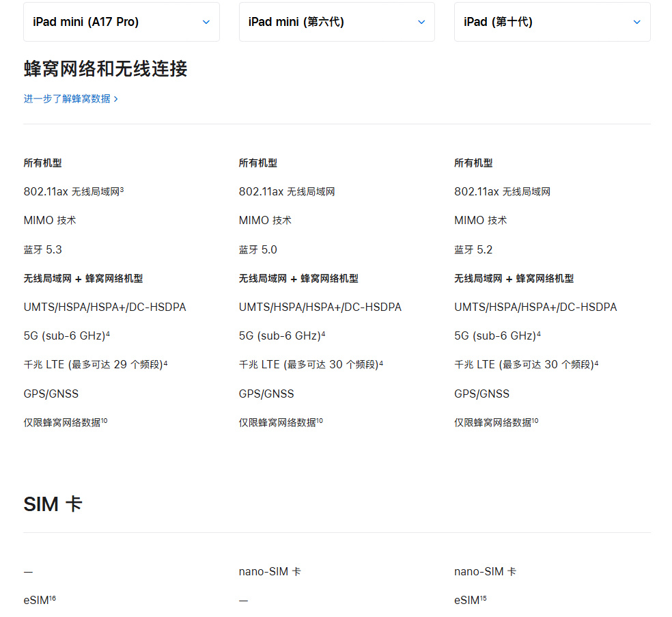Select 802.11ax 无线局域网 text with footnote 3

pos(74,191)
